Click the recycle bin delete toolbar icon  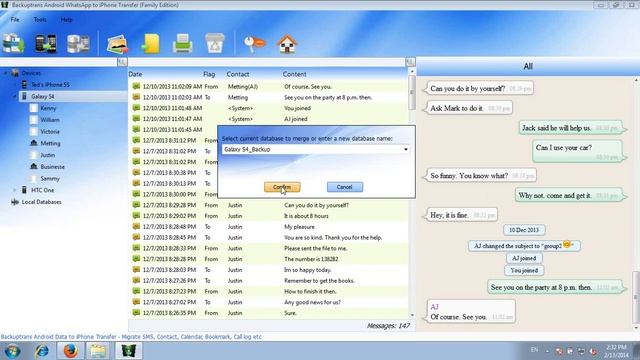click(x=215, y=43)
